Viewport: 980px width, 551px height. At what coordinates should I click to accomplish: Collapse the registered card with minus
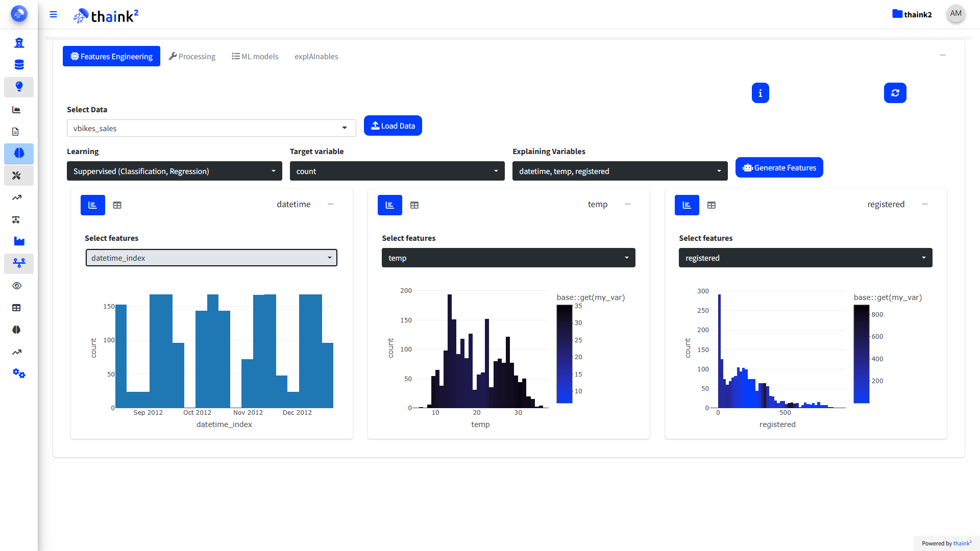[x=924, y=204]
